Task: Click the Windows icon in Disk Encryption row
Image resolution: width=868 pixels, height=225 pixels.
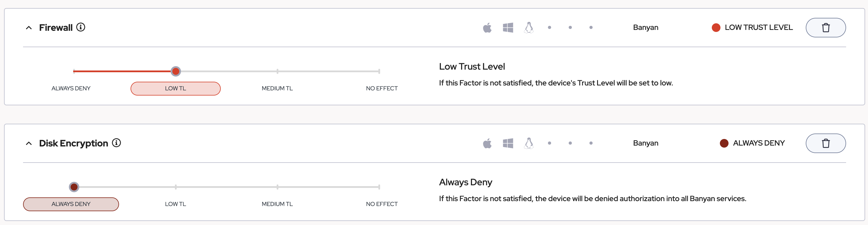Action: coord(508,143)
